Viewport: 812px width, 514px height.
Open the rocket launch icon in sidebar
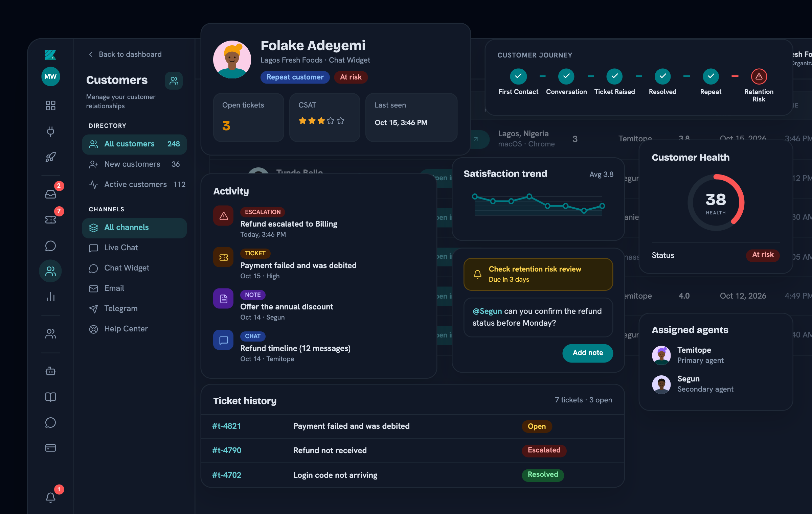tap(50, 157)
